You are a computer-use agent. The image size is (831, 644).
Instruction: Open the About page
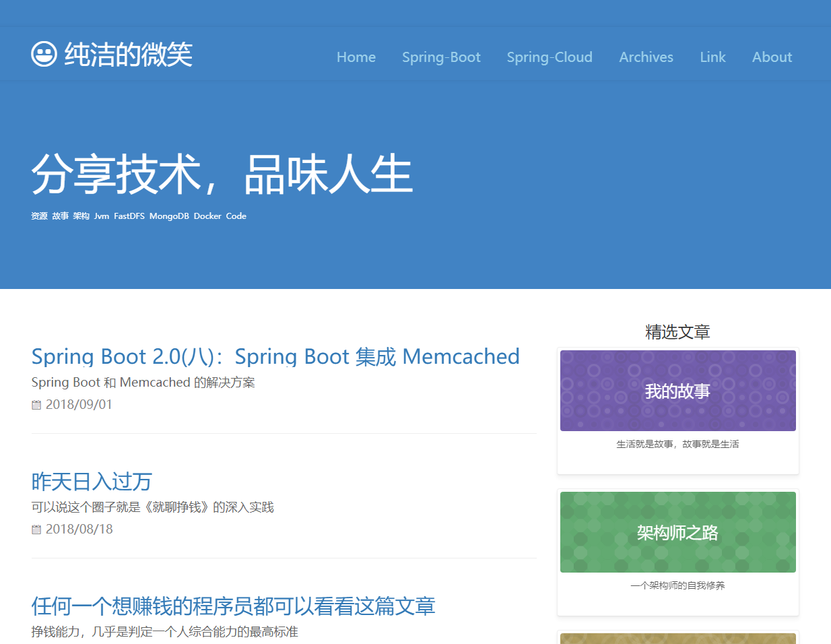(x=772, y=57)
